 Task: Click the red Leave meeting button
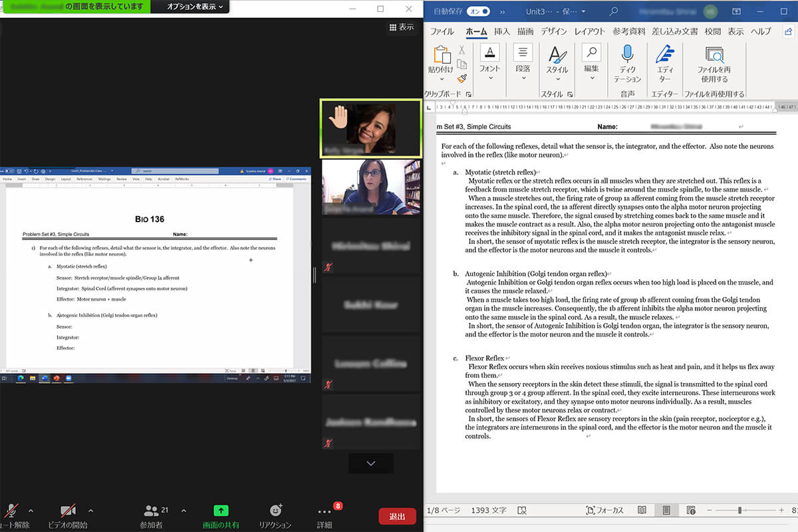coord(398,516)
